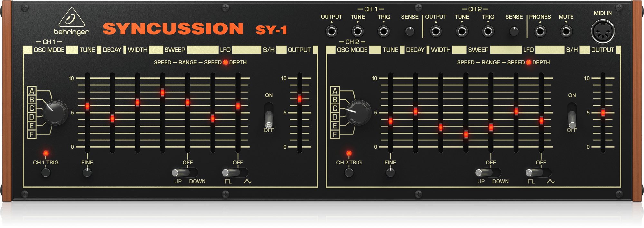Viewport: 644px width, 228px height.
Task: Click the SYNCUSSION title text
Action: (x=173, y=28)
